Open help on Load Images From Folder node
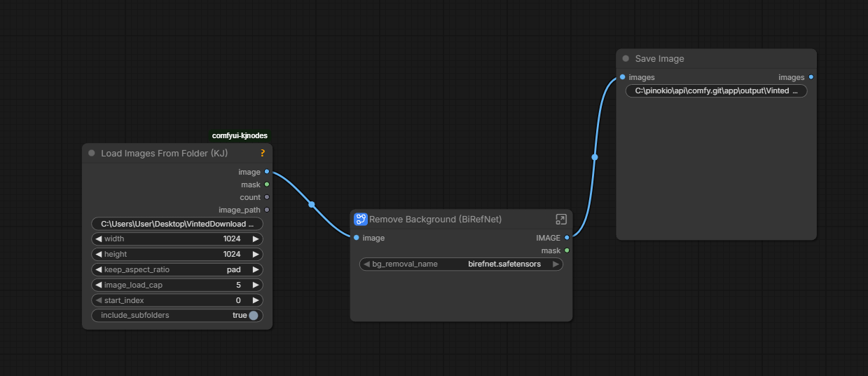Screen dimensions: 868x376 (x=263, y=153)
